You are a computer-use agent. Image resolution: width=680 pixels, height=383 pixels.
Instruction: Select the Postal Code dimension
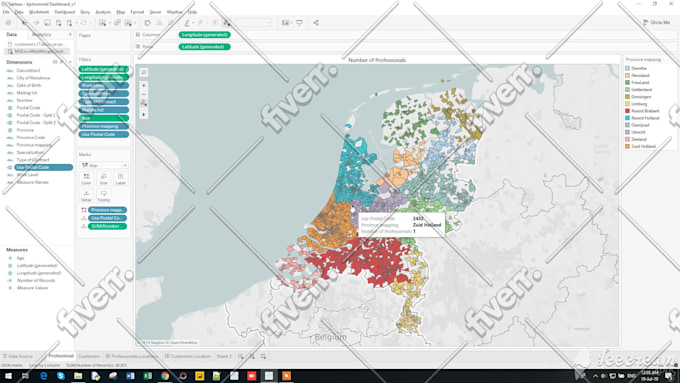[28, 108]
